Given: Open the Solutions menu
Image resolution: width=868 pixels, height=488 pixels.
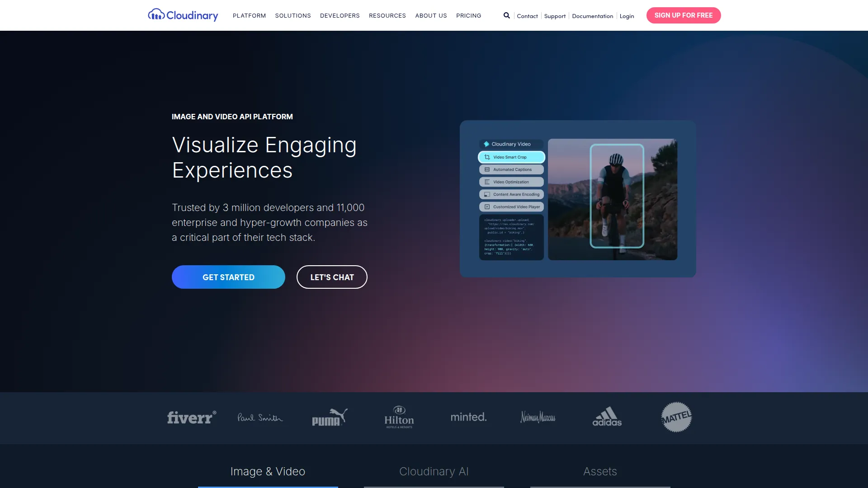Looking at the screenshot, I should click(293, 15).
